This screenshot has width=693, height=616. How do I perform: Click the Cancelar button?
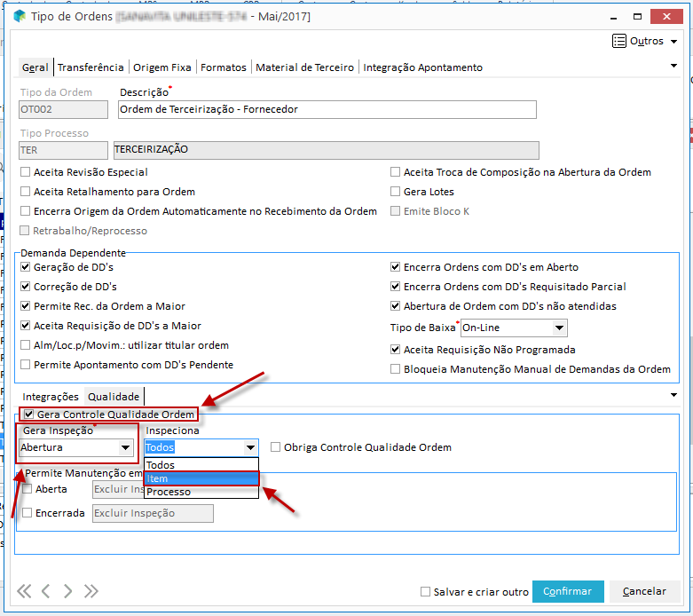click(644, 591)
